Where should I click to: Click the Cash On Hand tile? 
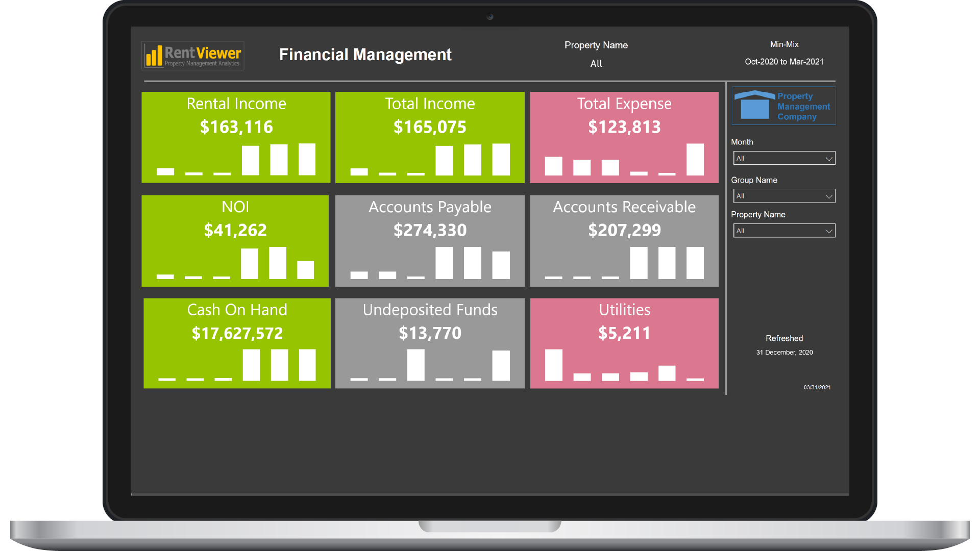pyautogui.click(x=236, y=343)
